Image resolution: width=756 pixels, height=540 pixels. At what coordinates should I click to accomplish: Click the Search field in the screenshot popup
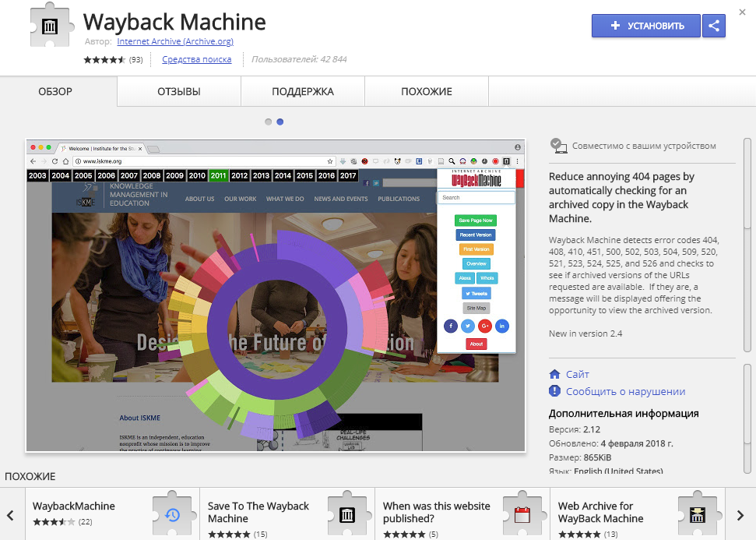pyautogui.click(x=476, y=197)
